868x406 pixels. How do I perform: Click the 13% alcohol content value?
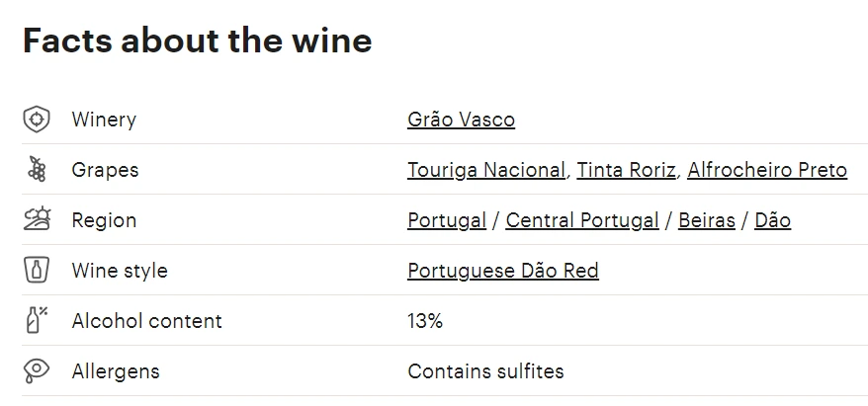(x=425, y=321)
